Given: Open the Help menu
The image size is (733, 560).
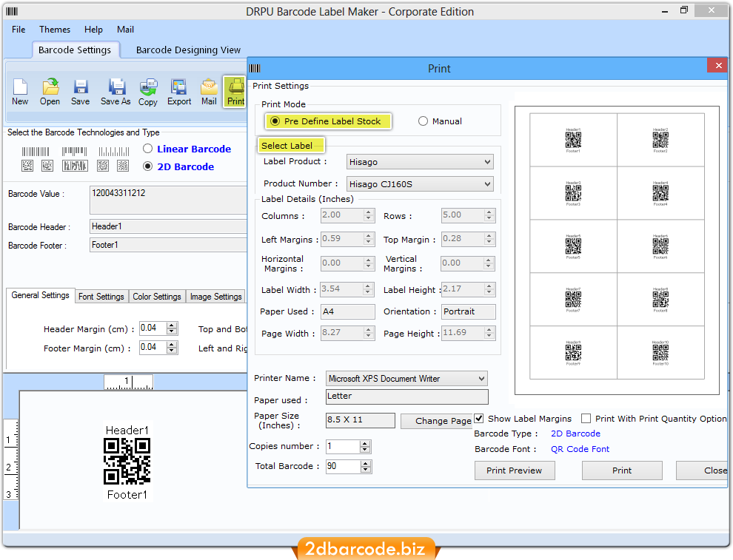Looking at the screenshot, I should [x=93, y=30].
